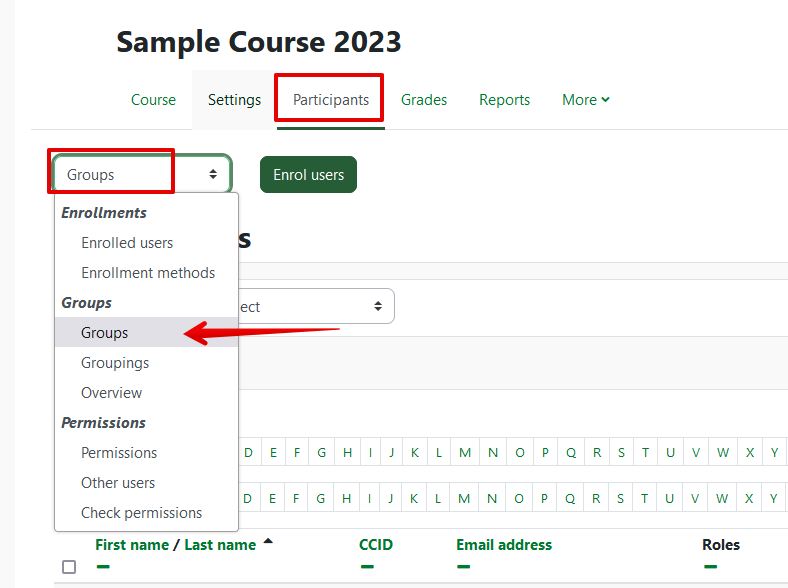
Task: Select Check permissions option
Action: [x=141, y=513]
